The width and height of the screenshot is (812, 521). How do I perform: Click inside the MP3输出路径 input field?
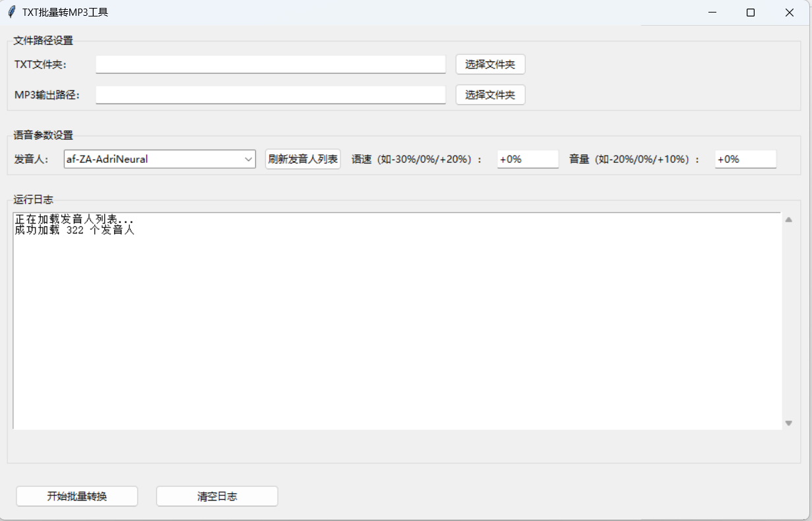click(270, 94)
